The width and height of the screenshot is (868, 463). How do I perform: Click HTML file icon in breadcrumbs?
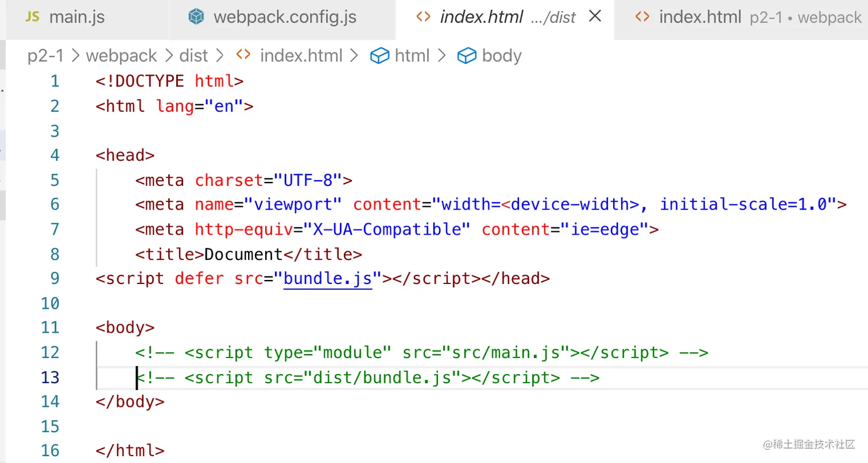[243, 56]
